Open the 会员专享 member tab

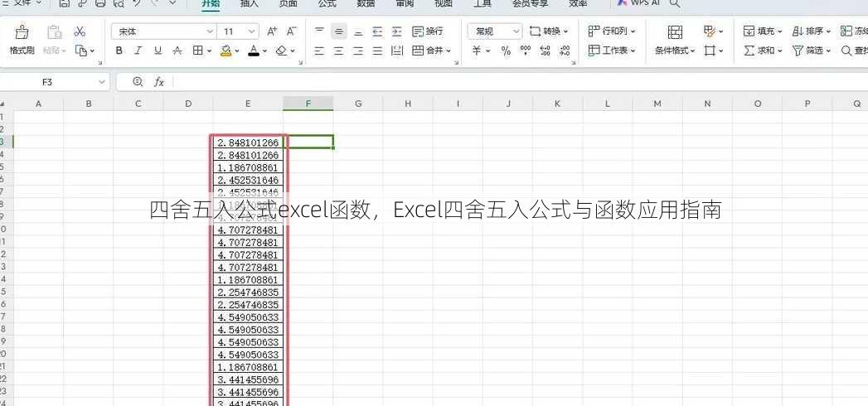(529, 3)
